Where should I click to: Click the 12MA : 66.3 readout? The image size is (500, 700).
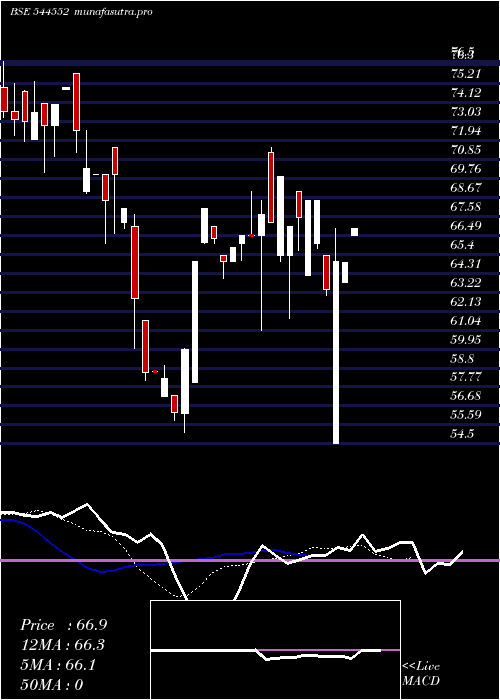coord(63,645)
